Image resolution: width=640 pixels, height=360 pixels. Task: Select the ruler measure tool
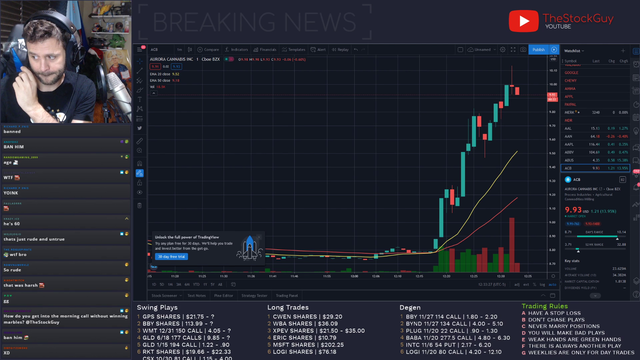pos(140,141)
